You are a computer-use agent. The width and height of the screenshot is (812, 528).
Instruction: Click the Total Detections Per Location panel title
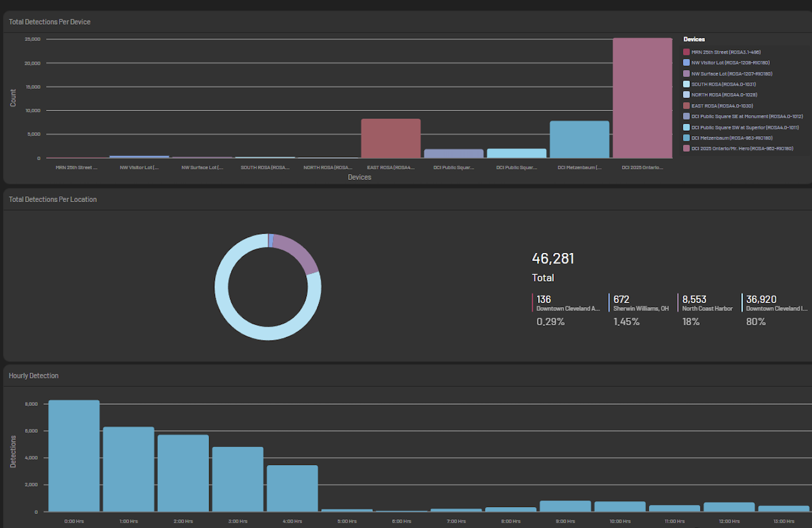pos(53,199)
